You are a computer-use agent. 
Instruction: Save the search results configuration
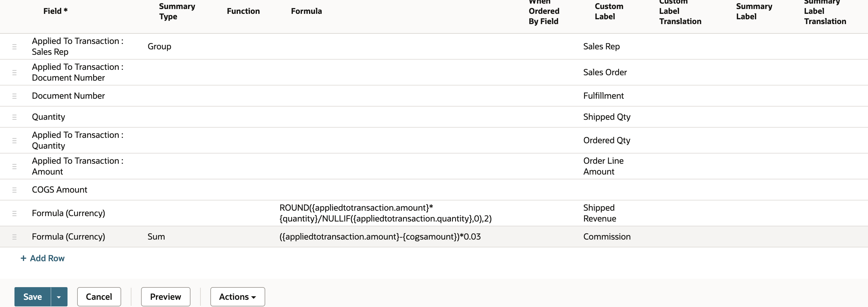click(x=33, y=297)
